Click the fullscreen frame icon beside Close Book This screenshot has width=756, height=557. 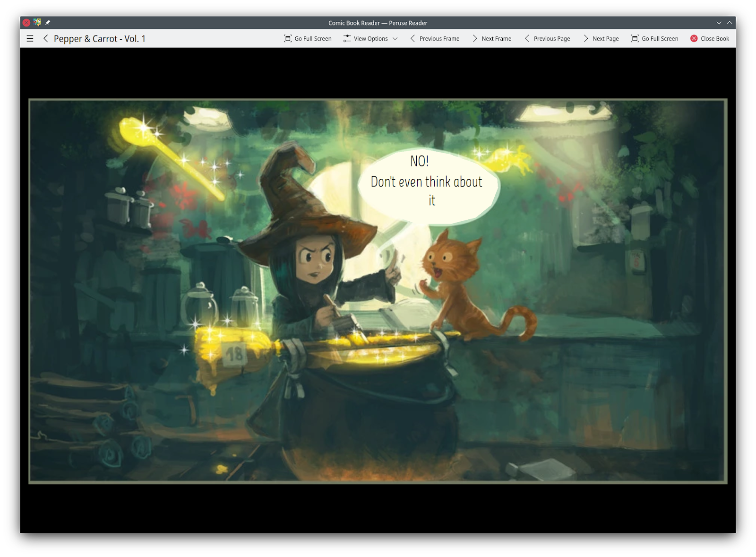point(635,39)
